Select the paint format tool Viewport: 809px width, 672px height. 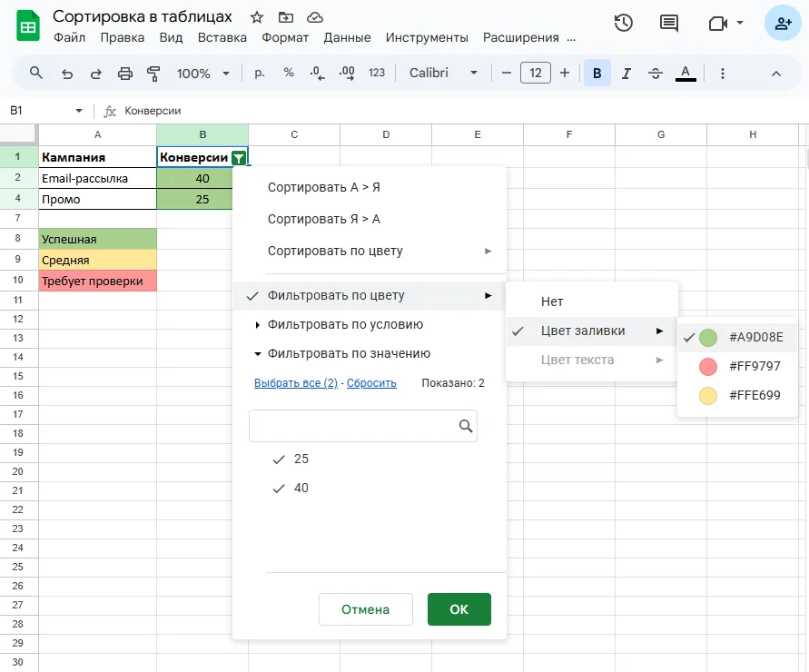click(153, 74)
